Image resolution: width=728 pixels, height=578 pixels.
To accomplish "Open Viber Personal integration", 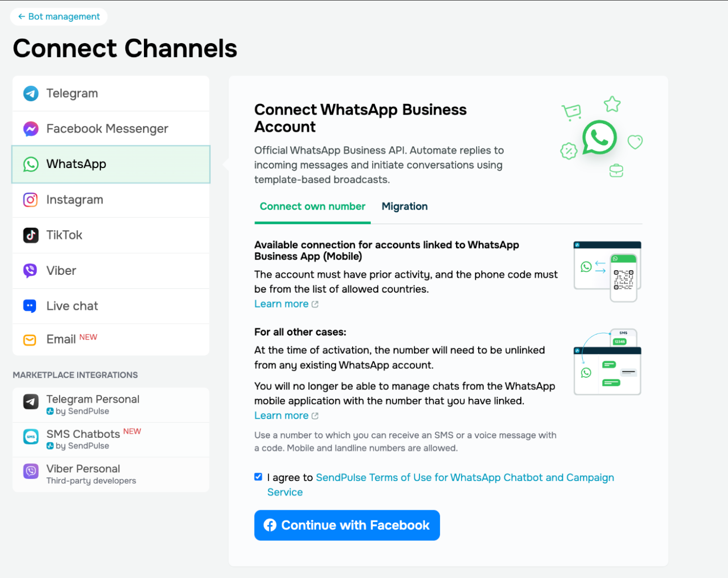I will pos(111,475).
